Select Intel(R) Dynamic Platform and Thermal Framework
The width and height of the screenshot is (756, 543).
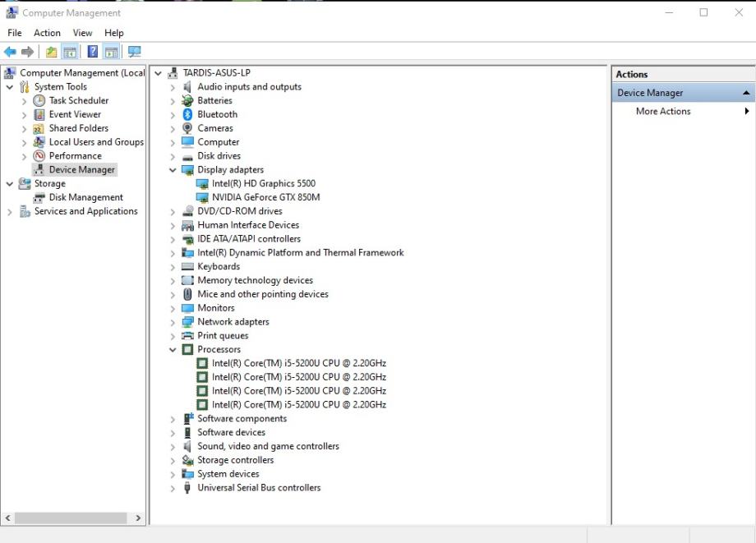pyautogui.click(x=301, y=252)
